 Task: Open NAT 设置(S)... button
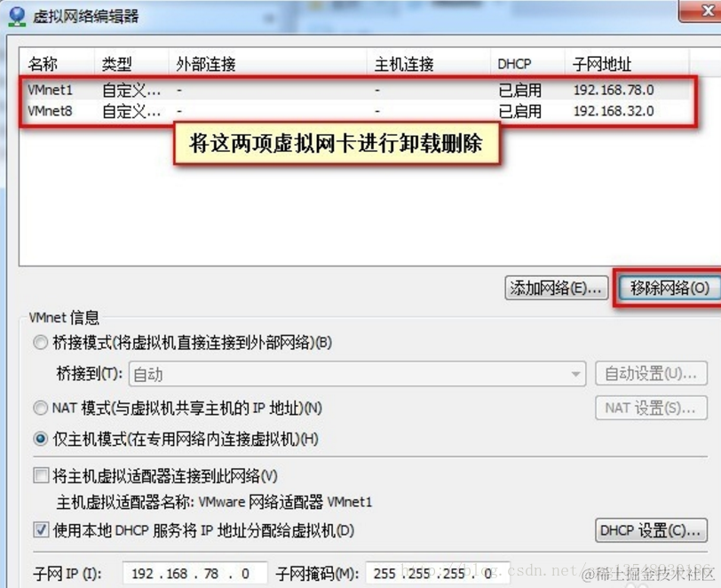point(651,408)
